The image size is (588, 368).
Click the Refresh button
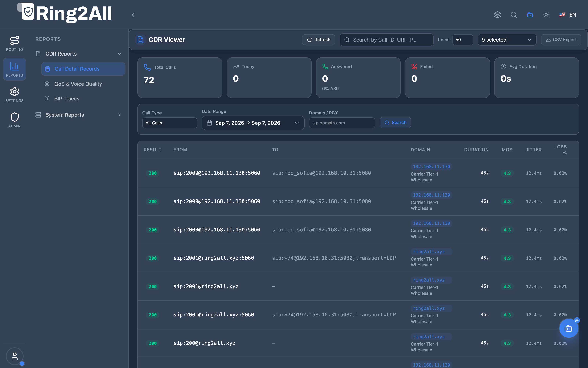[318, 40]
